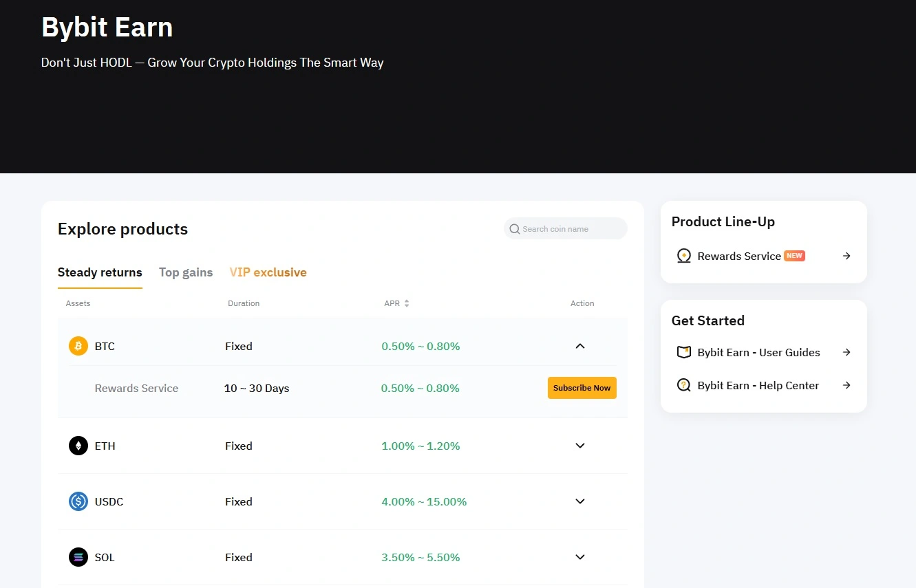This screenshot has width=916, height=588.
Task: Click the USDC coin icon
Action: [x=78, y=501]
